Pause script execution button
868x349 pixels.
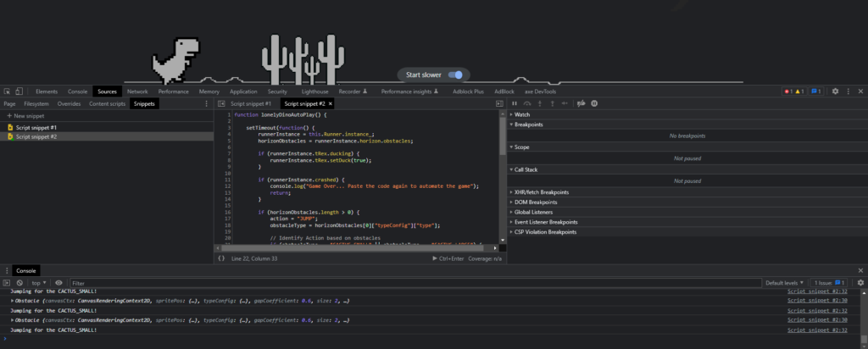[515, 103]
